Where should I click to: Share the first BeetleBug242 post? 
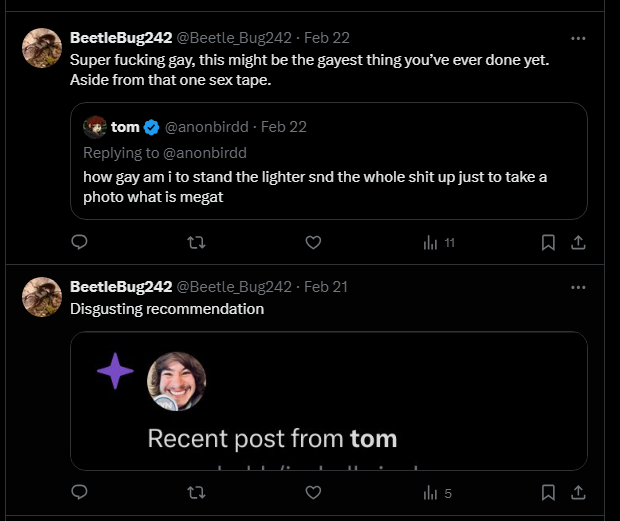pyautogui.click(x=578, y=242)
